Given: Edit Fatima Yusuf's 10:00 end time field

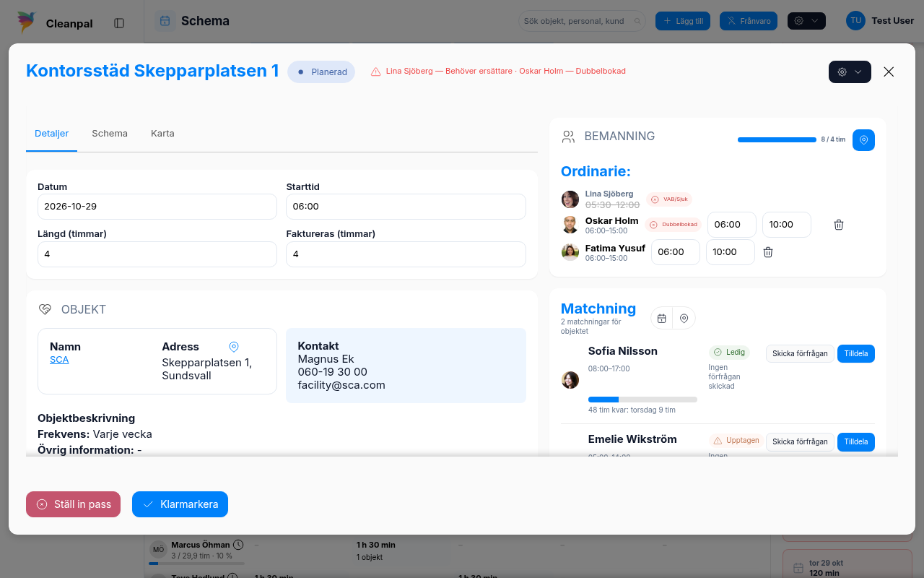Looking at the screenshot, I should [731, 252].
